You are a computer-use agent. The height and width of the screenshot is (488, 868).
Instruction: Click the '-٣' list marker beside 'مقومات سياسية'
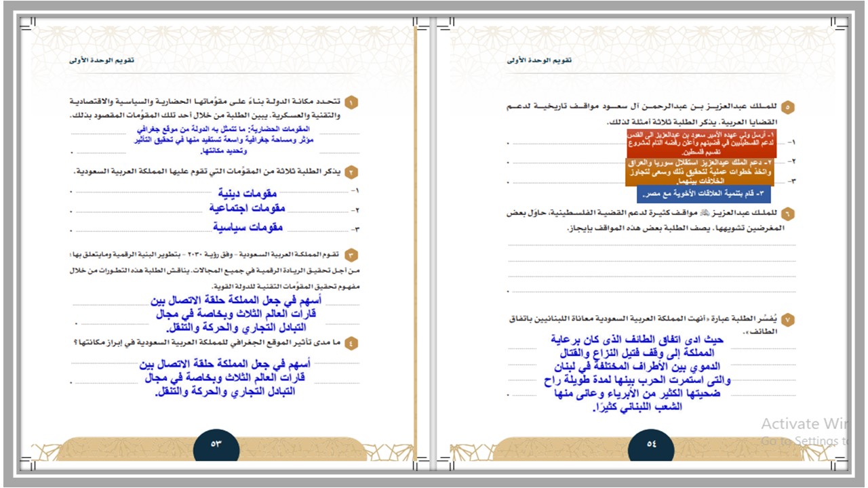tap(355, 228)
